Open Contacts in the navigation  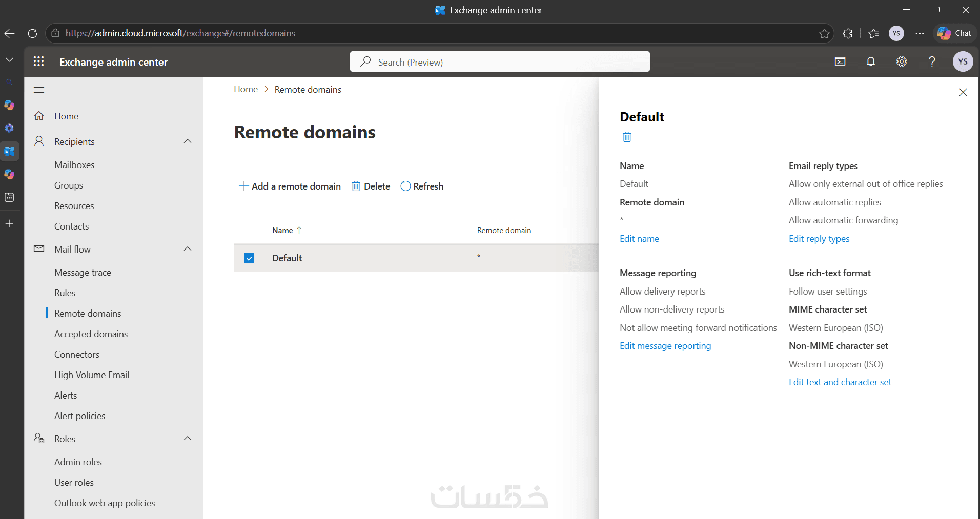pos(72,226)
